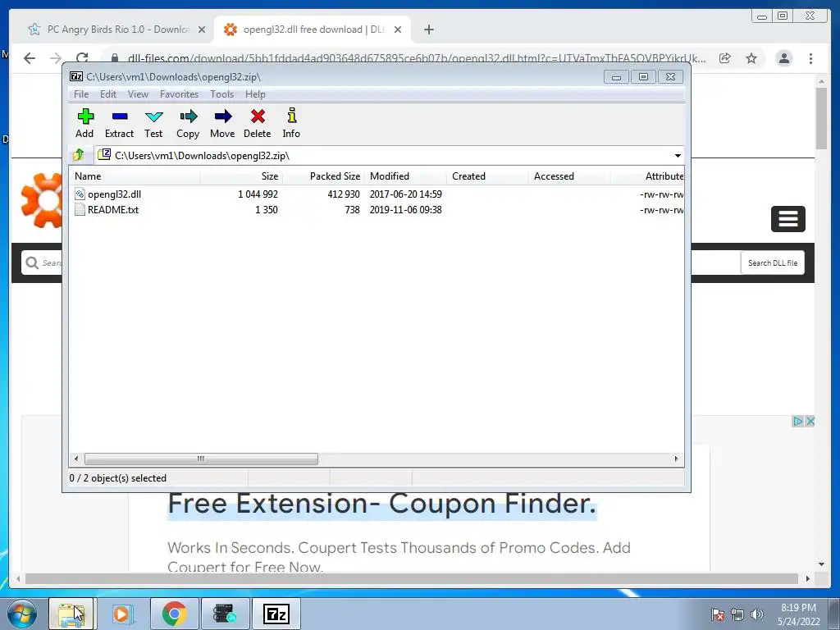Select the opengl32.dll file icon
Image resolution: width=840 pixels, height=630 pixels.
pos(80,194)
